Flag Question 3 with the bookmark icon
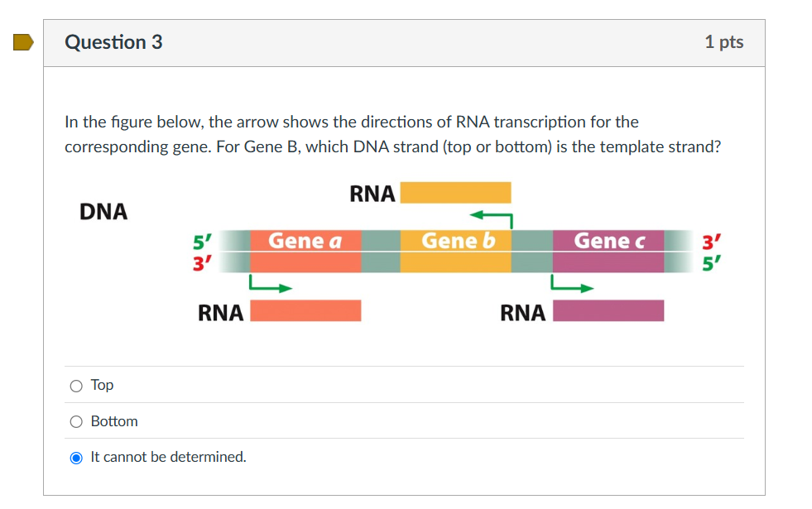The image size is (812, 509). [x=23, y=41]
